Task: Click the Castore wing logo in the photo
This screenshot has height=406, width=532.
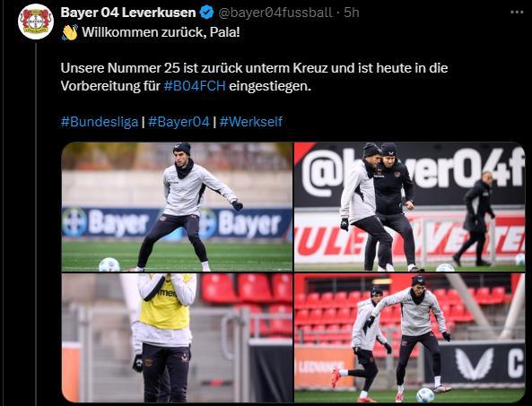Action: pyautogui.click(x=474, y=364)
